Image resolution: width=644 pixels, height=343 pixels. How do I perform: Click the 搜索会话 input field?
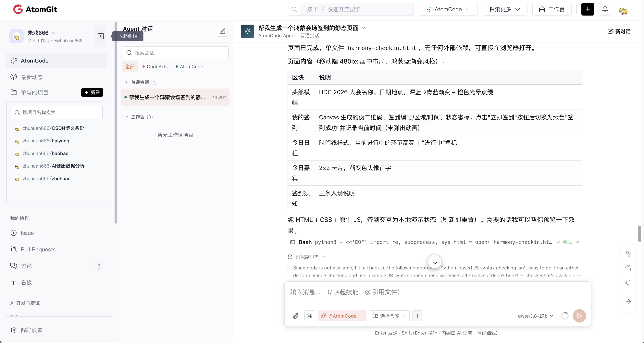click(175, 53)
